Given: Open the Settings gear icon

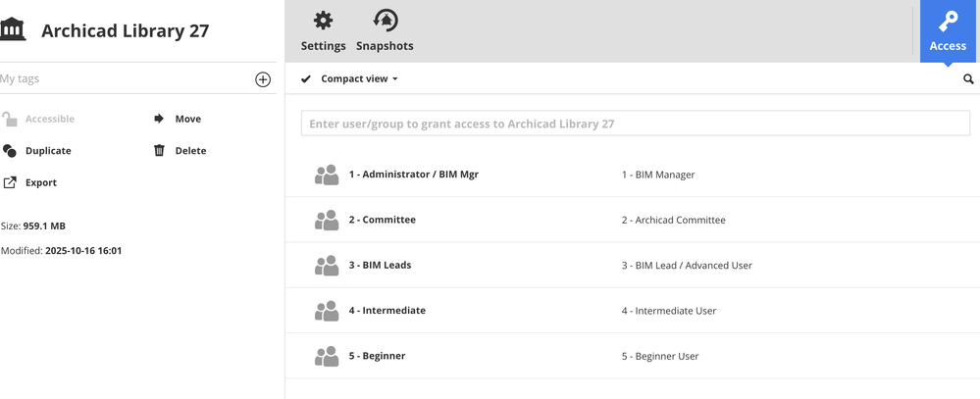Looking at the screenshot, I should (323, 21).
